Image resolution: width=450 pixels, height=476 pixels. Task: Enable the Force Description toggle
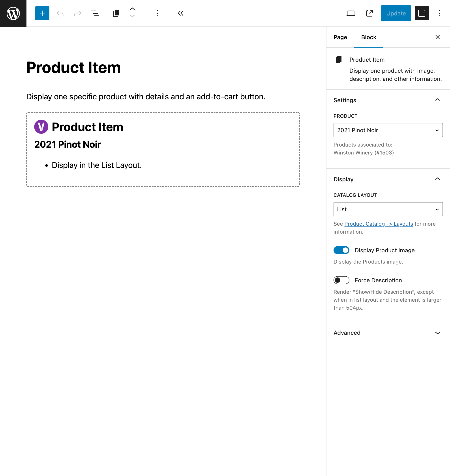tap(341, 280)
